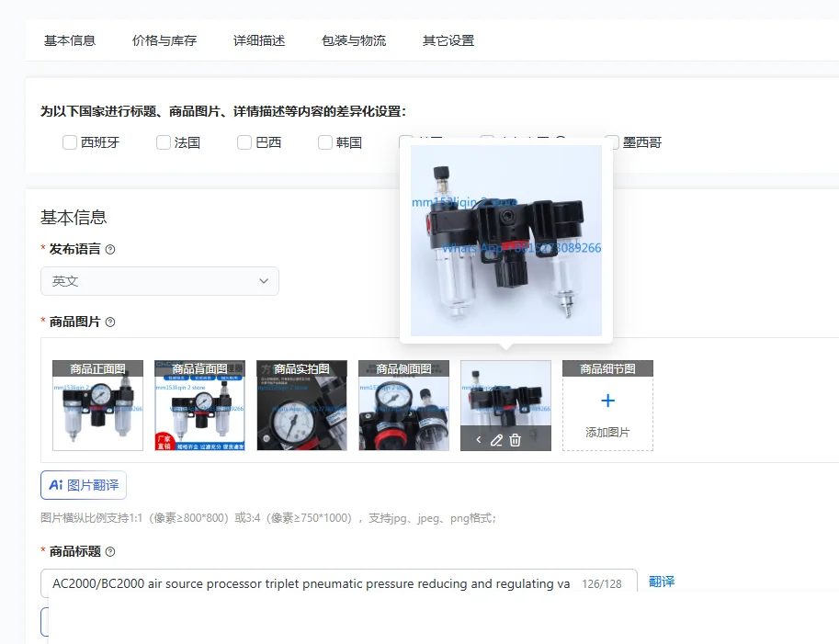The height and width of the screenshot is (644, 839).
Task: Select the 商品正面图 thumbnail
Action: [98, 405]
